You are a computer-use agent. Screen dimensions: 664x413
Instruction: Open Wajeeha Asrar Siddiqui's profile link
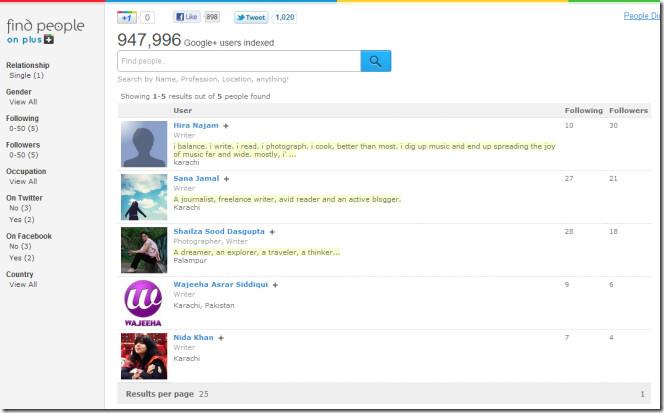[220, 285]
